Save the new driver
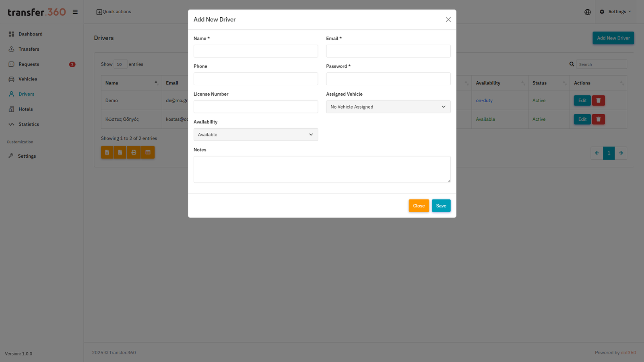This screenshot has height=362, width=644. coord(441,206)
